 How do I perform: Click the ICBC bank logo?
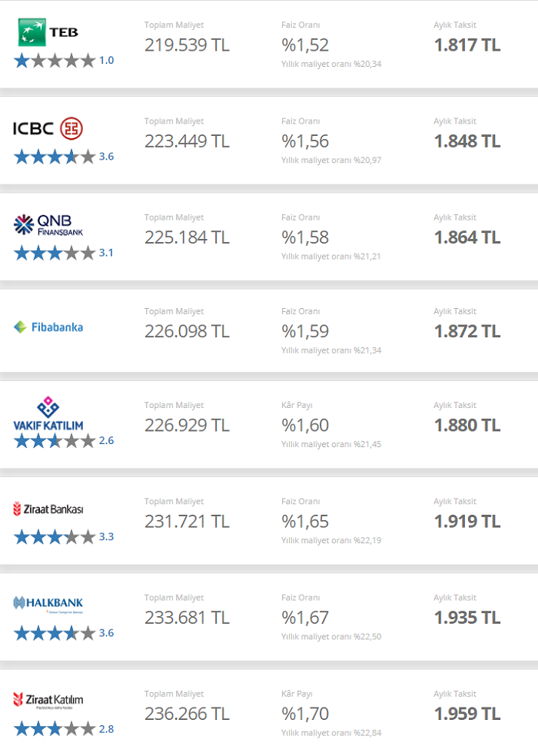click(48, 128)
